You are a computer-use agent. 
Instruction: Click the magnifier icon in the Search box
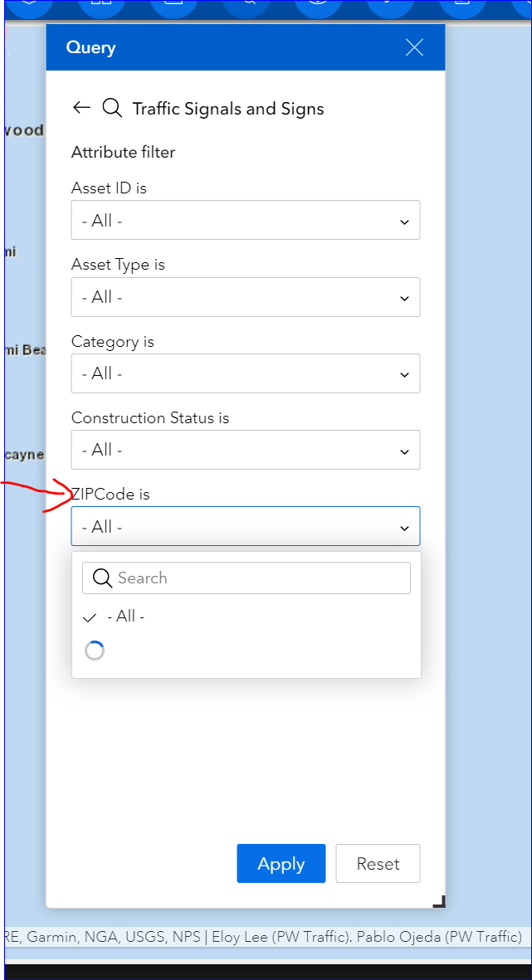click(x=103, y=578)
